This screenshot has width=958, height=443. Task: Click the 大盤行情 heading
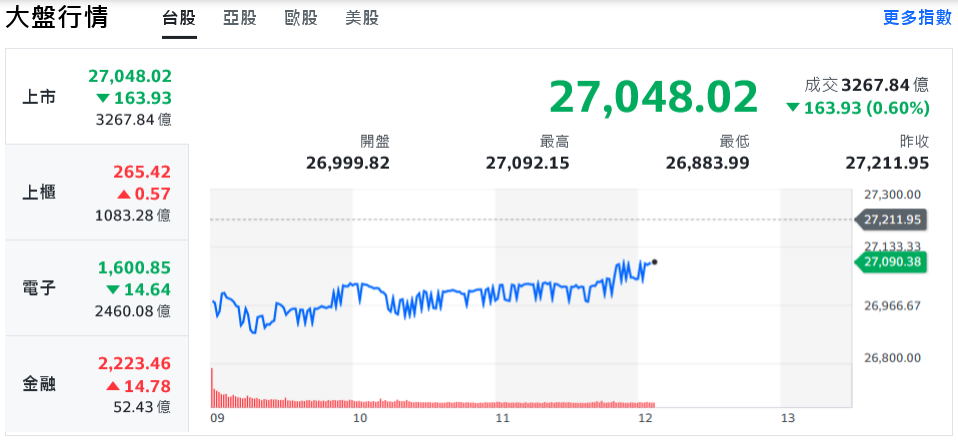point(57,18)
